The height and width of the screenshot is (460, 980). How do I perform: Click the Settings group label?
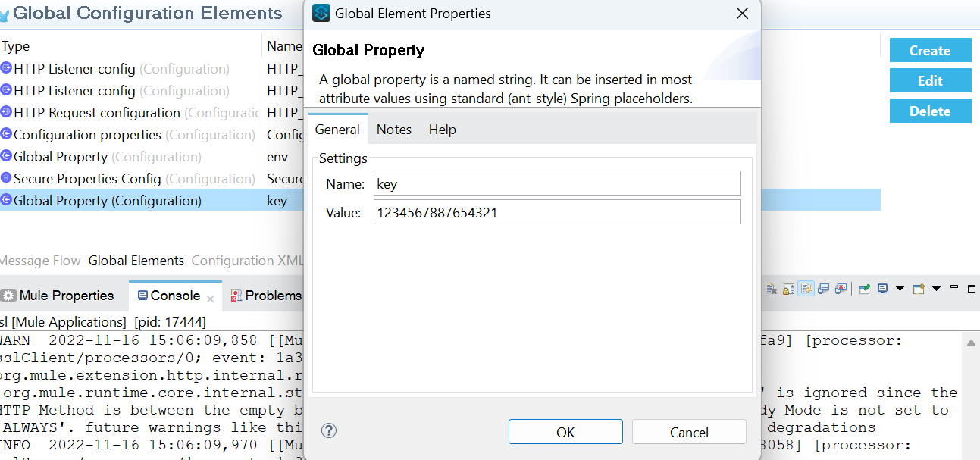[343, 158]
